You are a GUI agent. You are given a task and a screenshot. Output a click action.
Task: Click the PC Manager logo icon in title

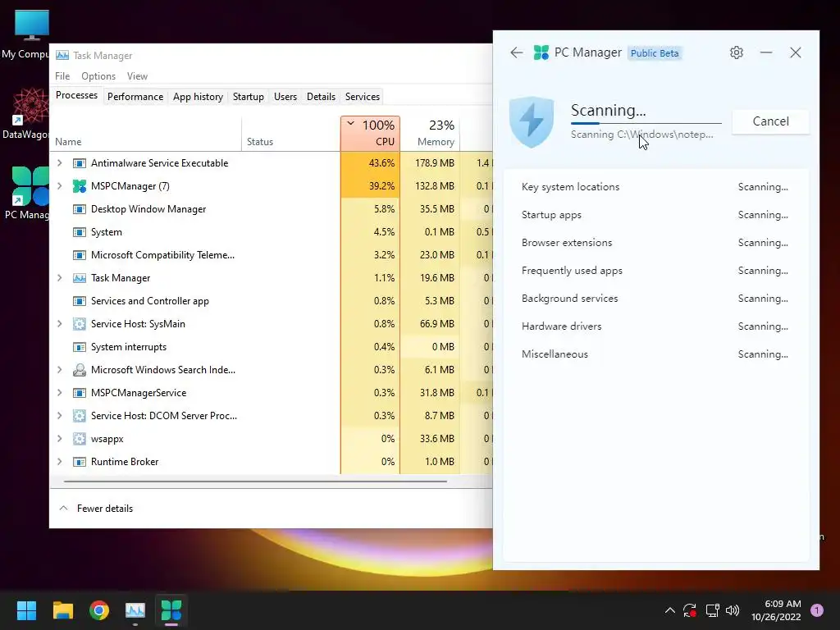[x=541, y=52]
